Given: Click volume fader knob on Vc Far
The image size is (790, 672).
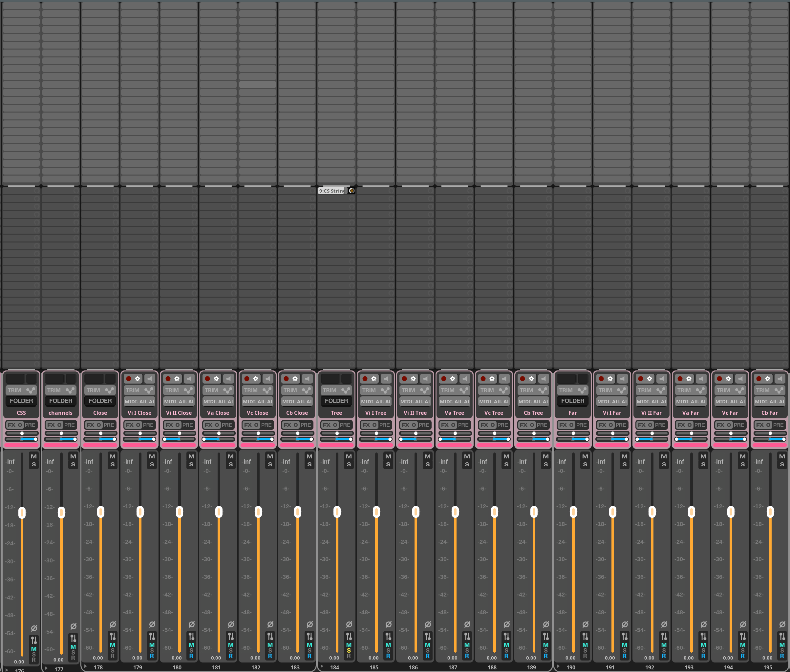Looking at the screenshot, I should point(731,512).
